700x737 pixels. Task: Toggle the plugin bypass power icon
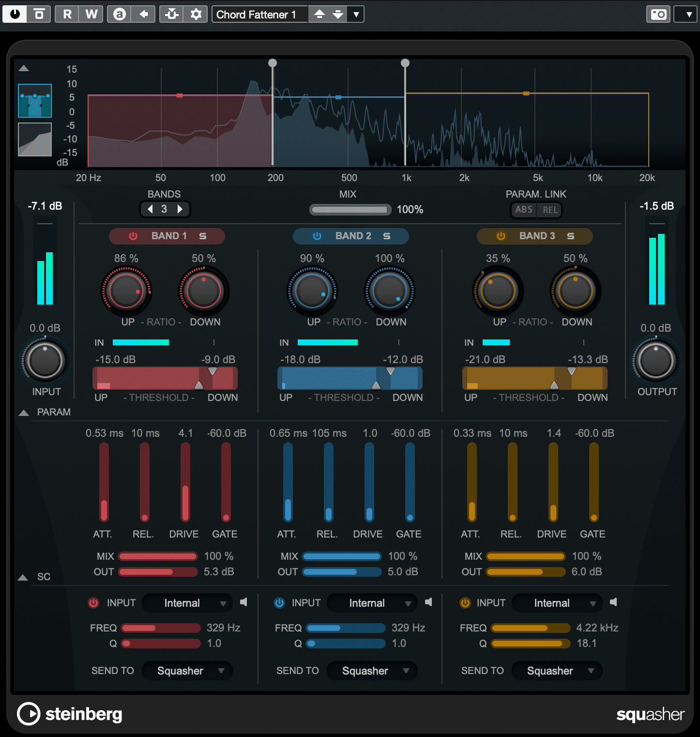[x=14, y=14]
